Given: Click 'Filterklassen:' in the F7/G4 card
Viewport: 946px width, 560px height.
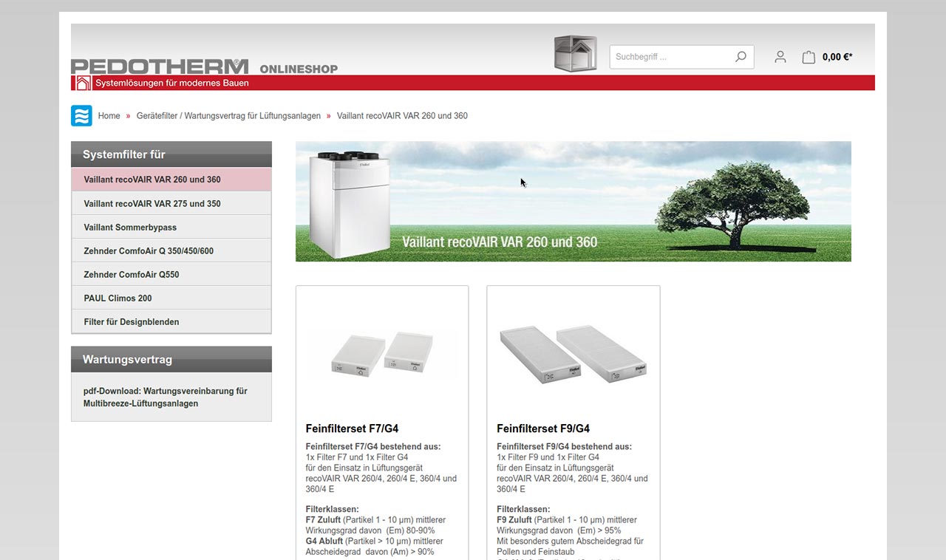Looking at the screenshot, I should pos(333,510).
